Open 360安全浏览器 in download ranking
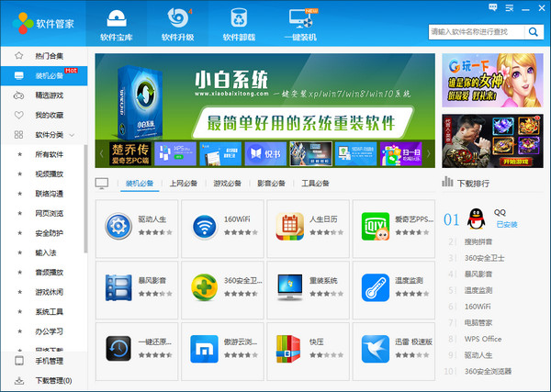551x392 pixels. coord(488,371)
